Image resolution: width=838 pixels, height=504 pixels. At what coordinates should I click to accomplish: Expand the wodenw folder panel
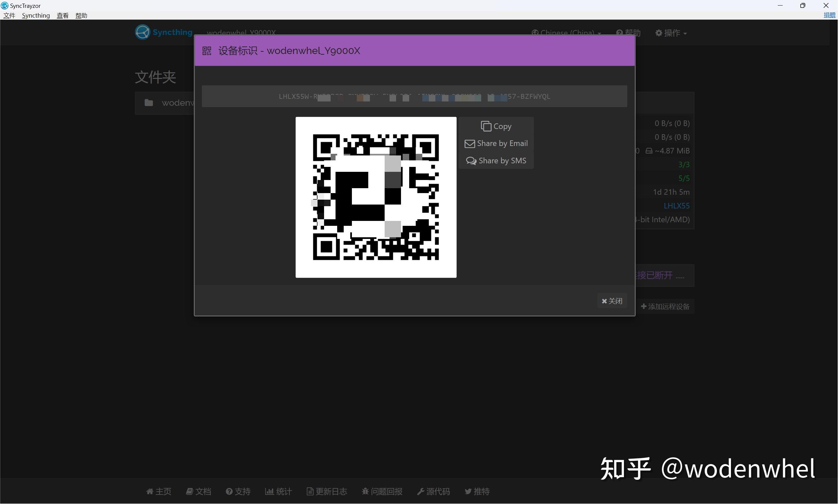click(x=178, y=102)
